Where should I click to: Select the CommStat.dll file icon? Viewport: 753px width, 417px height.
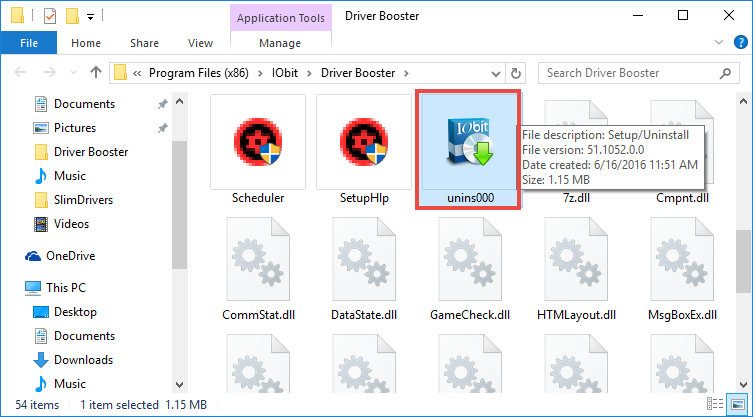(258, 259)
